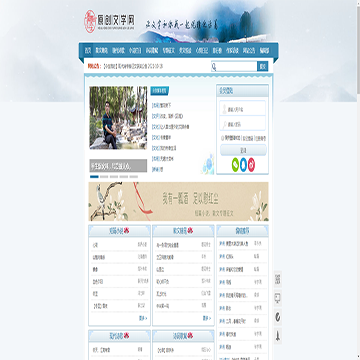Click the QR code icon in floating sidebar

278,279
